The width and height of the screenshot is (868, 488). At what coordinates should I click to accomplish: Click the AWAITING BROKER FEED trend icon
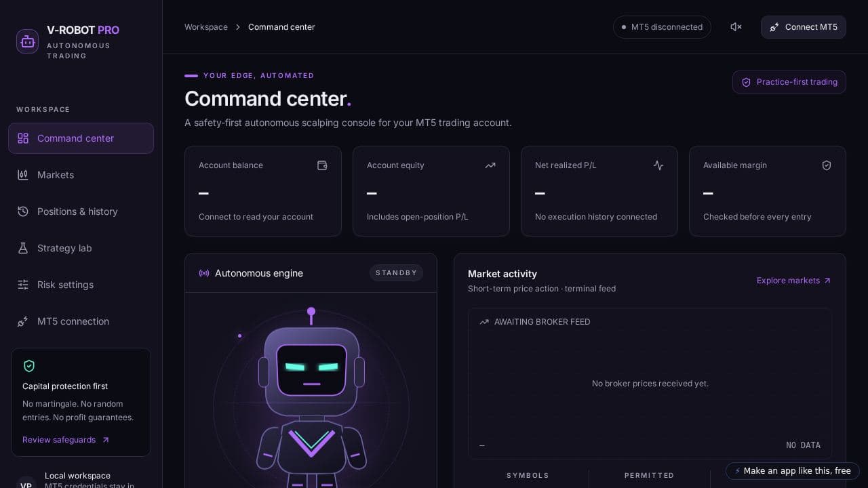tap(484, 322)
